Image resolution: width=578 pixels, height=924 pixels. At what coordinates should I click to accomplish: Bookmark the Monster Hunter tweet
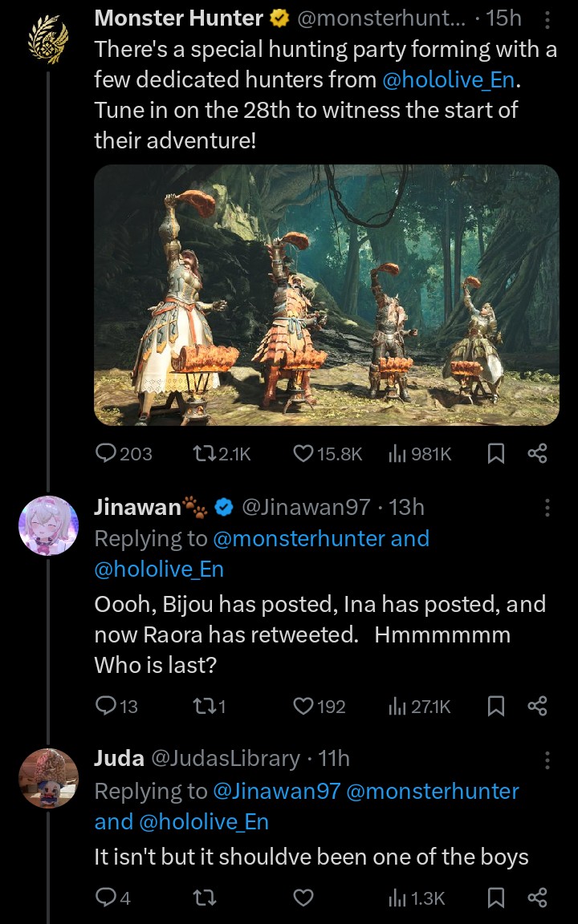pyautogui.click(x=496, y=454)
